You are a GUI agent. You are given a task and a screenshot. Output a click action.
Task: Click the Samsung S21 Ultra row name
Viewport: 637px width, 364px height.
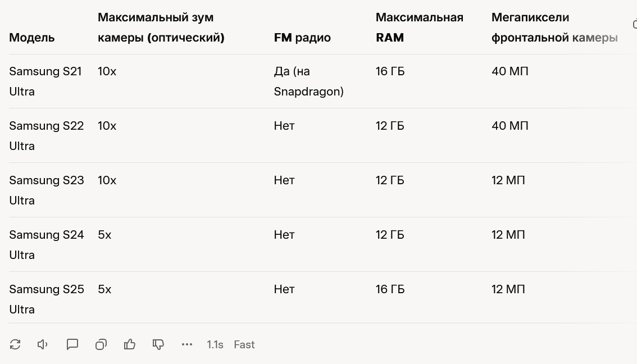pyautogui.click(x=46, y=81)
